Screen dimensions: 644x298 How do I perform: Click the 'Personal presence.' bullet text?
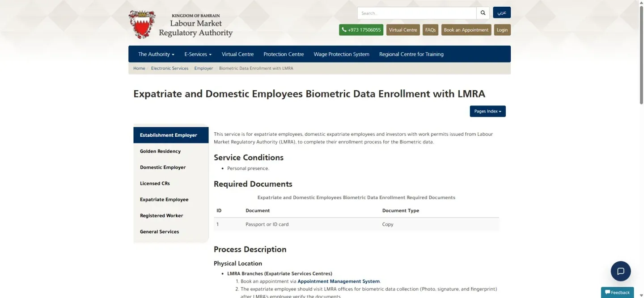pos(248,168)
